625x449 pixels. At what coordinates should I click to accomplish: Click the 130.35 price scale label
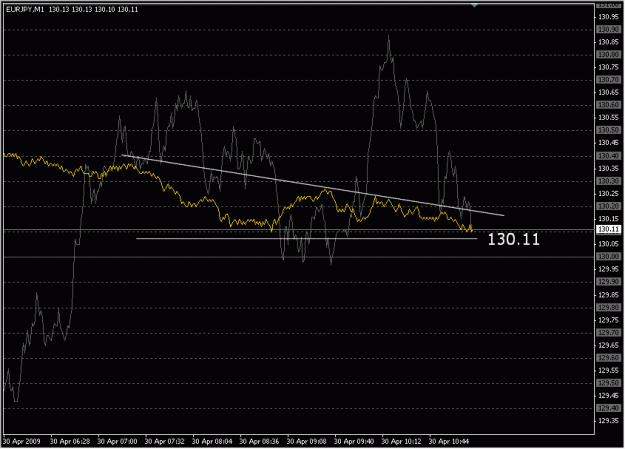tap(609, 168)
